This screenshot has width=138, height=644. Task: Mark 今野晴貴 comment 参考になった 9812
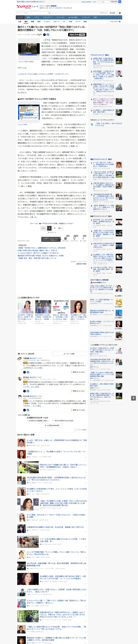click(x=78, y=372)
